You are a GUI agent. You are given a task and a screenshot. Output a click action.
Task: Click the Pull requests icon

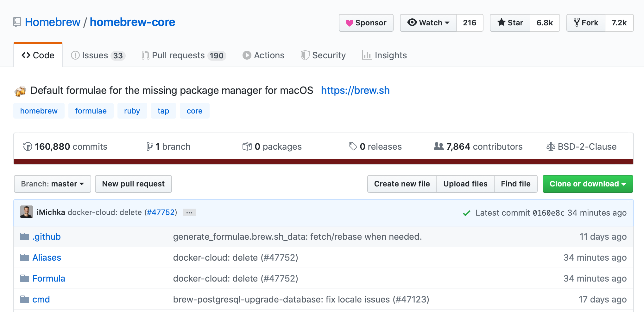coord(145,55)
